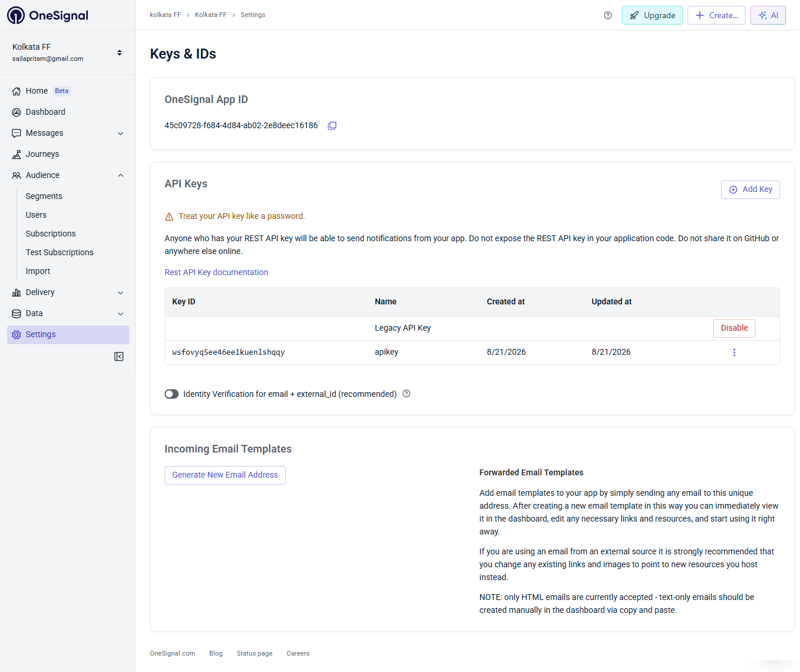Screen dimensions: 800x672
Task: Click Settings breadcrumb
Action: (x=253, y=15)
